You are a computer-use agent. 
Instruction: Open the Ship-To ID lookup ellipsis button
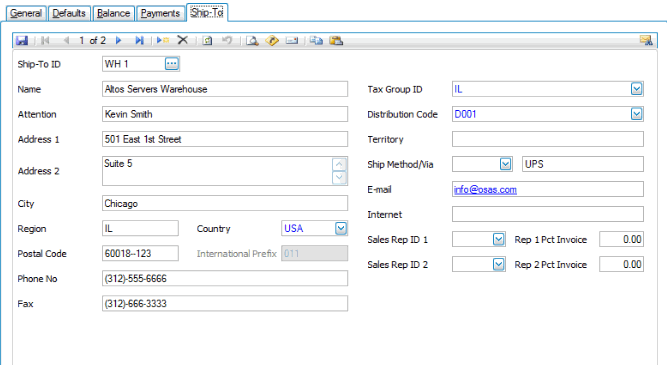[x=172, y=64]
